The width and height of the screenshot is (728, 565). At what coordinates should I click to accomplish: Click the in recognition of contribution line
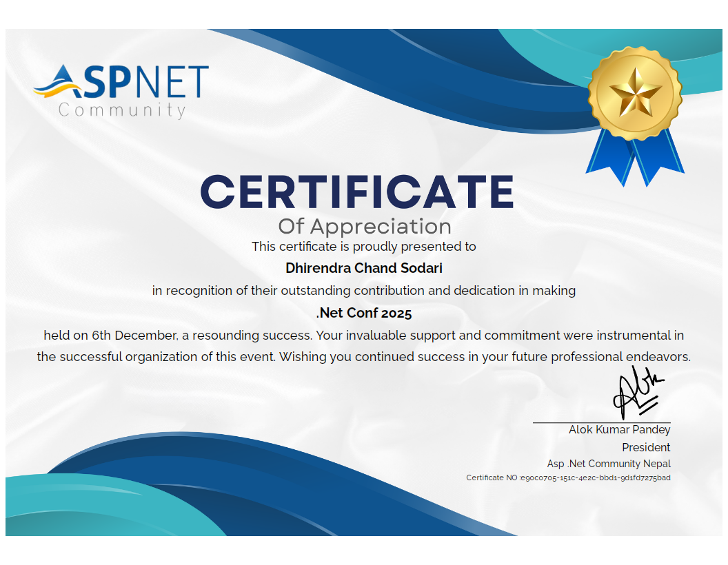point(364,291)
